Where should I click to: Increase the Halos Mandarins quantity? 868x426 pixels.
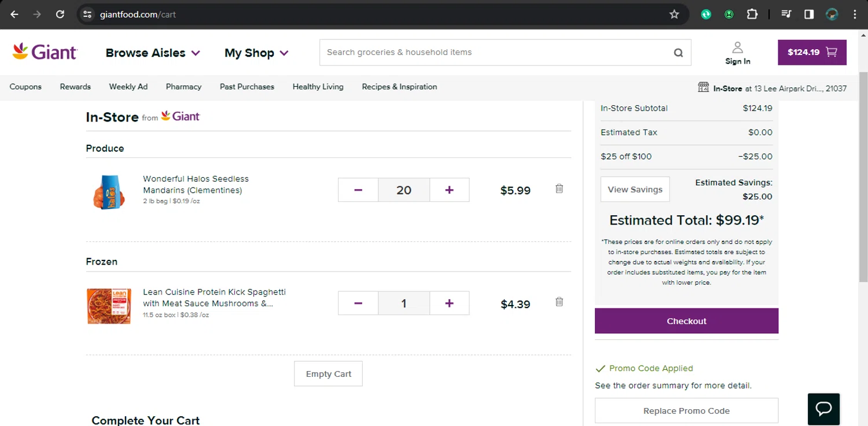coord(449,190)
